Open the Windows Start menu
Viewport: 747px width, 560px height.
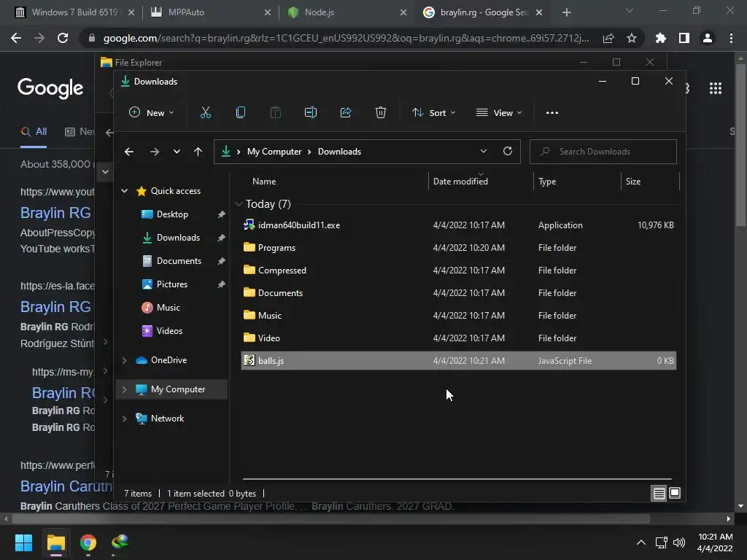23,542
